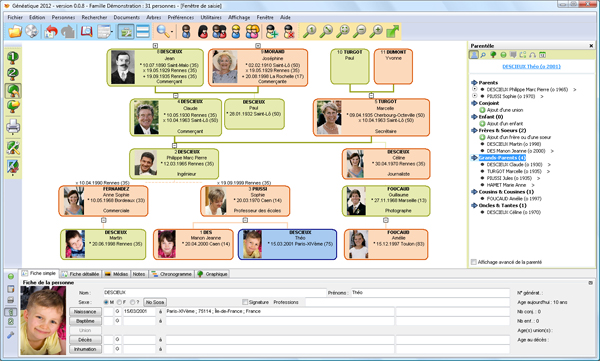Expand DESCIEUX Philippe Marc Pierre in Parents list
Viewport: 600px width, 361px height.
474,89
